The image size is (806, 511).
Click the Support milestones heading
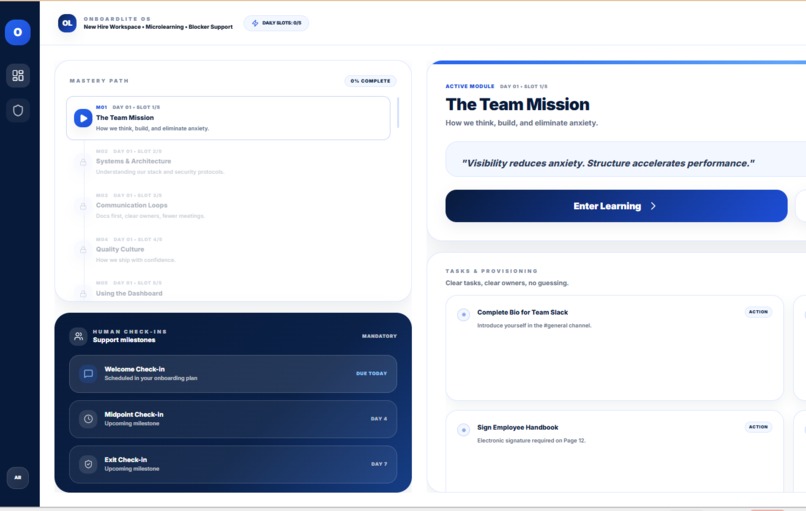124,340
